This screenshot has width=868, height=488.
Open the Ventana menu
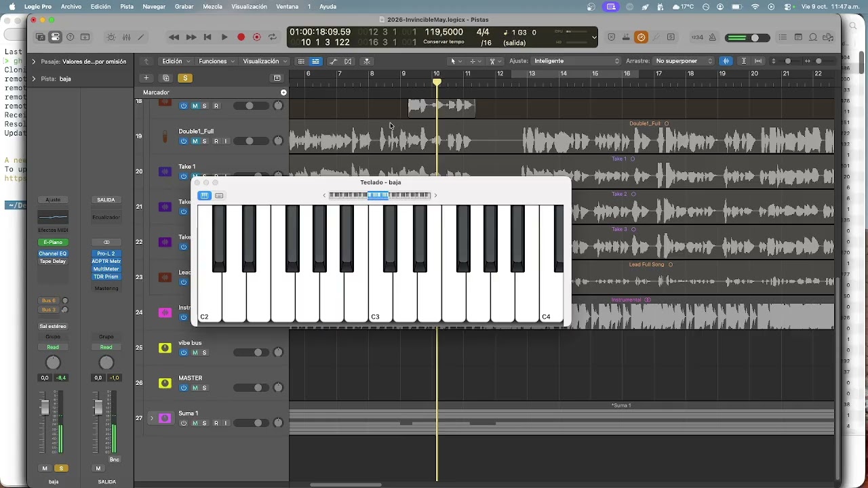[288, 6]
